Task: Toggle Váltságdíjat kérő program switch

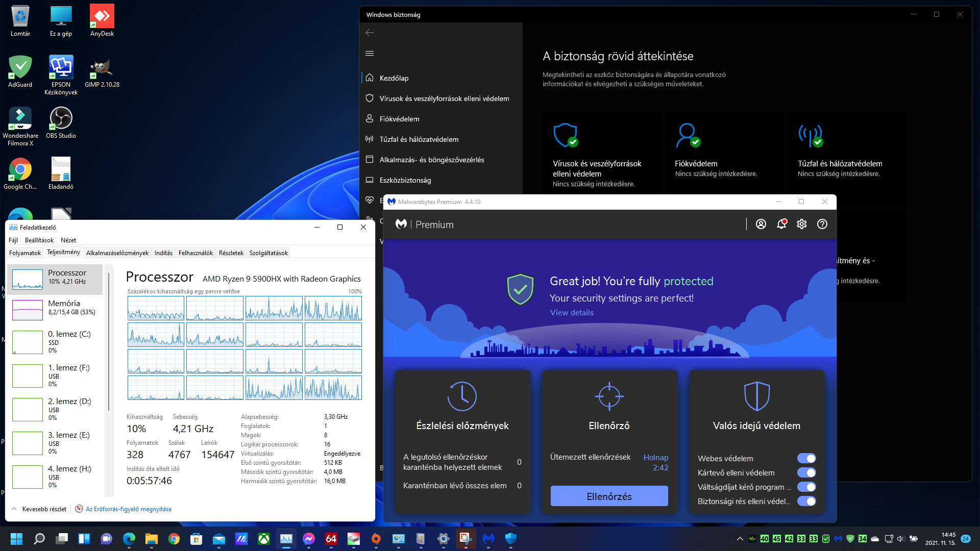Action: pos(806,487)
